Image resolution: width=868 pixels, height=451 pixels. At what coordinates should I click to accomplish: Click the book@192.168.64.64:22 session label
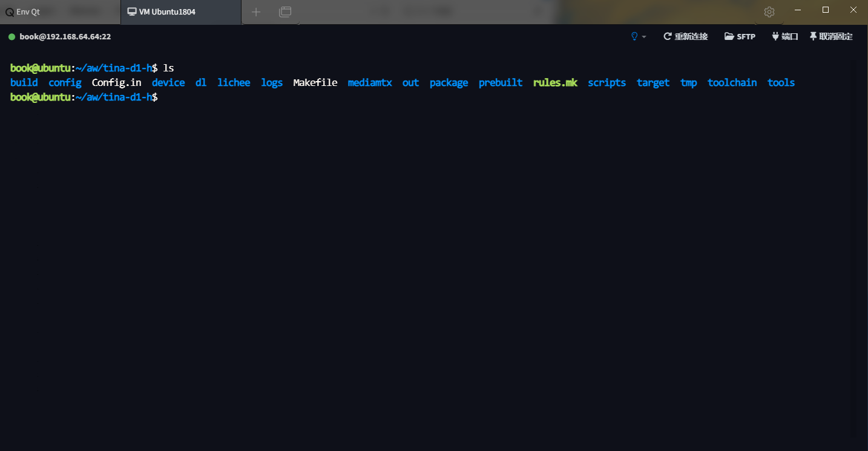pyautogui.click(x=65, y=36)
